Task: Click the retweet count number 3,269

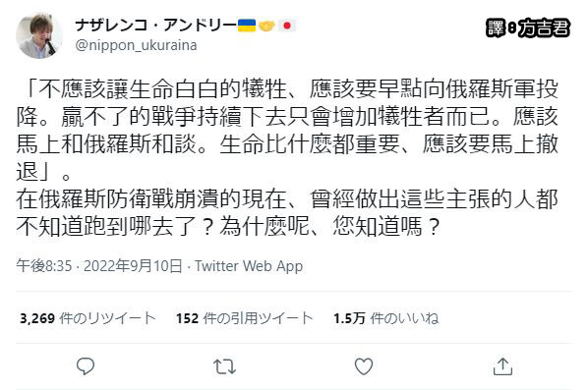Action: pos(37,318)
